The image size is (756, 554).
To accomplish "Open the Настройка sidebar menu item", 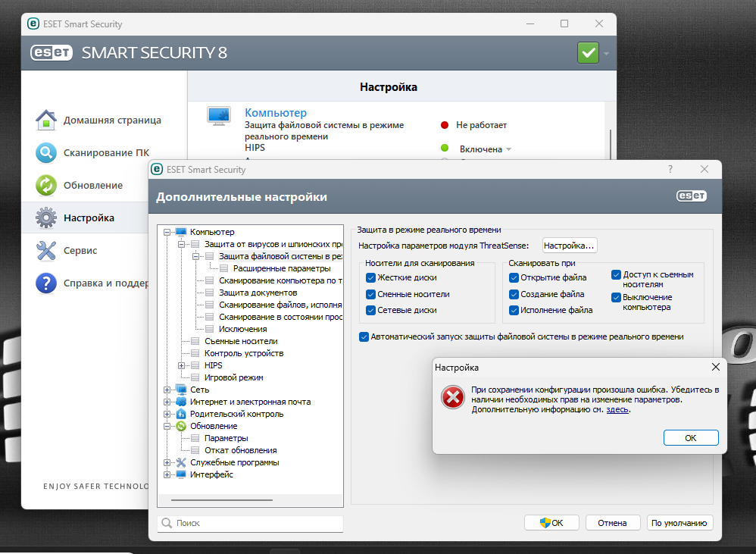I will [x=89, y=218].
